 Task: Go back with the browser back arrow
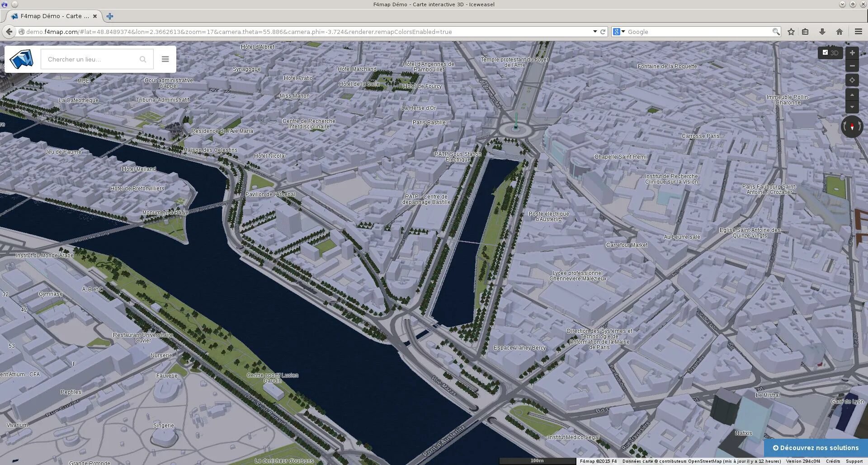pyautogui.click(x=9, y=32)
